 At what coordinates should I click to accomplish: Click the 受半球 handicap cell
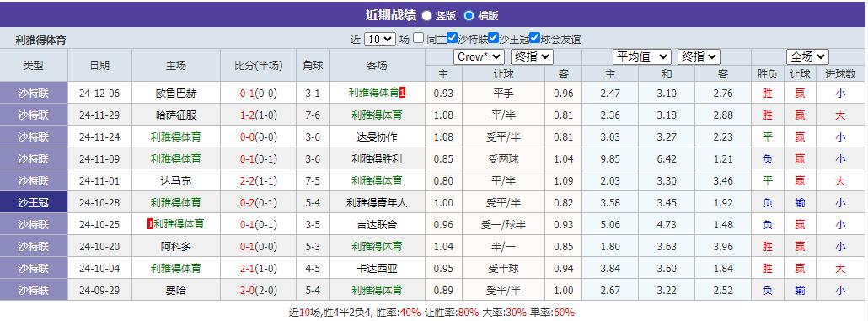503,269
